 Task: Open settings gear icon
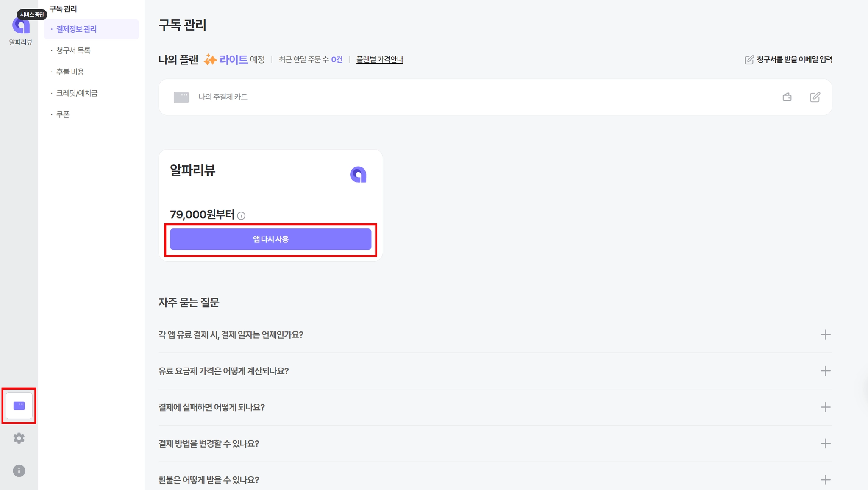tap(19, 438)
